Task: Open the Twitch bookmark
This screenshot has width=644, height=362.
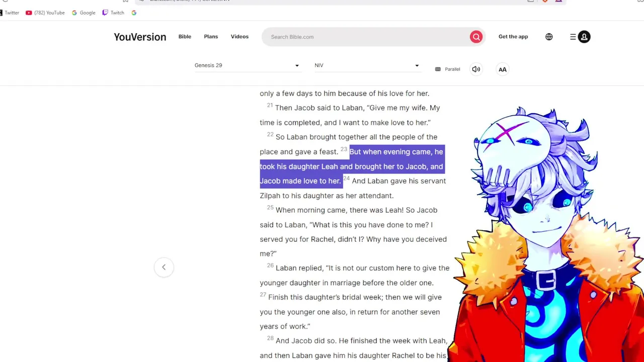Action: point(113,13)
